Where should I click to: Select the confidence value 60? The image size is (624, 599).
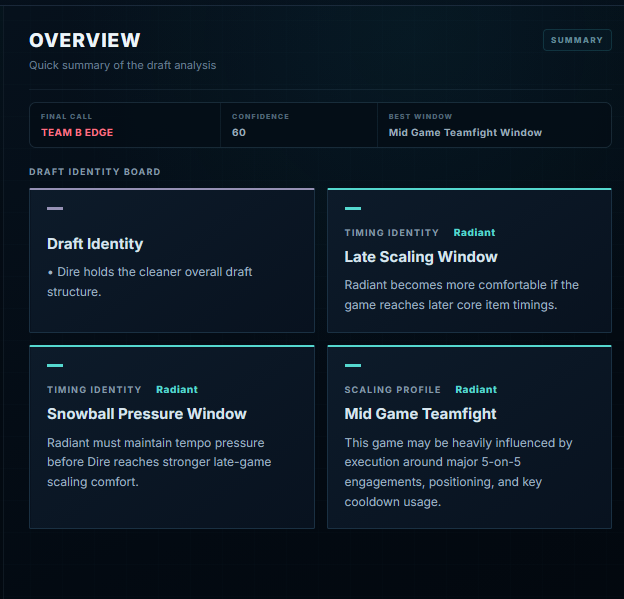(239, 133)
